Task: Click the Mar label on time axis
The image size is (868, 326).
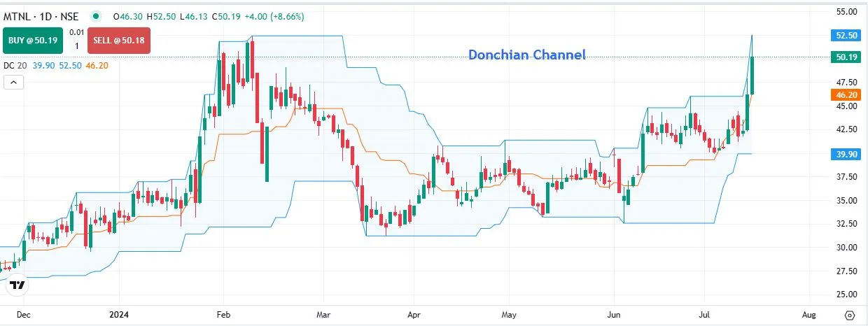Action: [323, 315]
